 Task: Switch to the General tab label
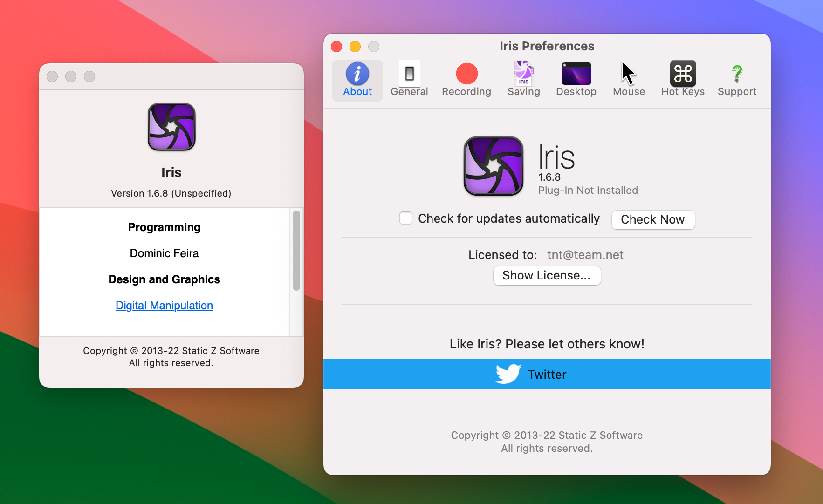[409, 92]
